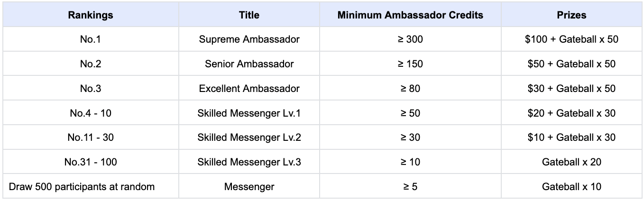Screen dimensions: 644x201
Task: Click the $30 + Gateball x 50 cell
Action: (571, 89)
